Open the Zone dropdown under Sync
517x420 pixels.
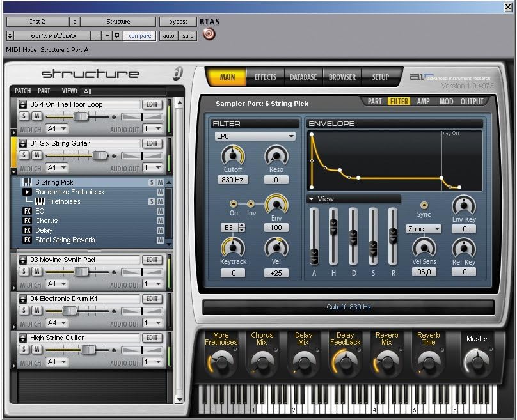coord(424,228)
